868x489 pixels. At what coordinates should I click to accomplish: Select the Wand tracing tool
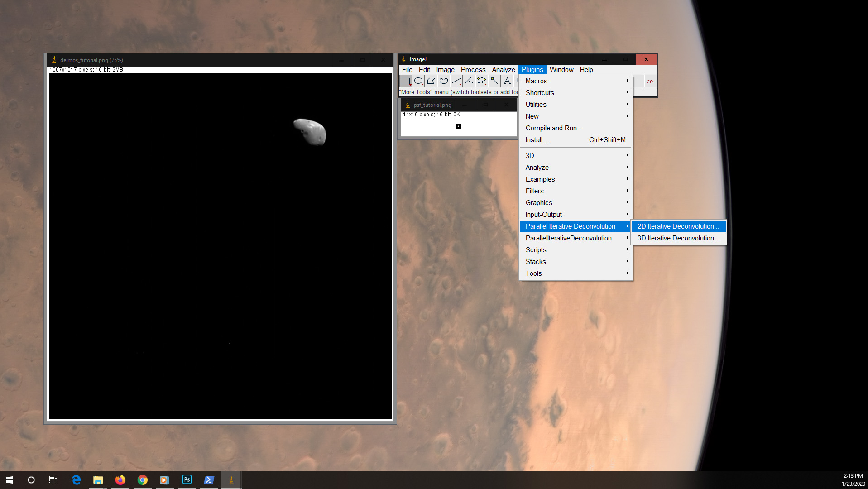494,81
